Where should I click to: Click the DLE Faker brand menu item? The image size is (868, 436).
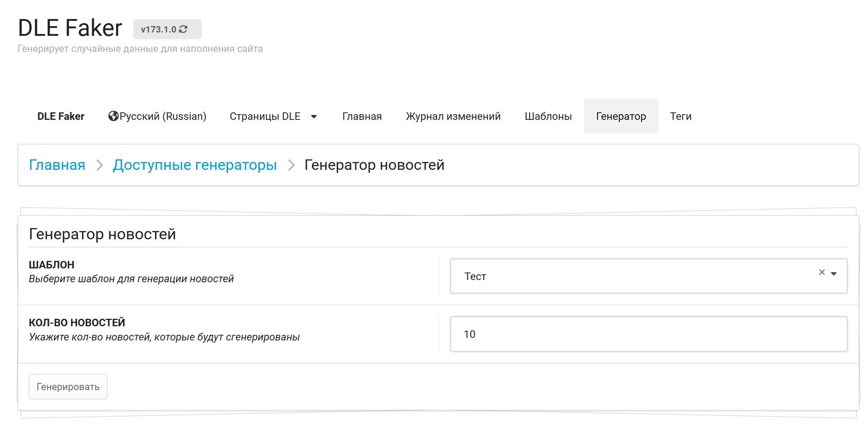click(x=61, y=116)
